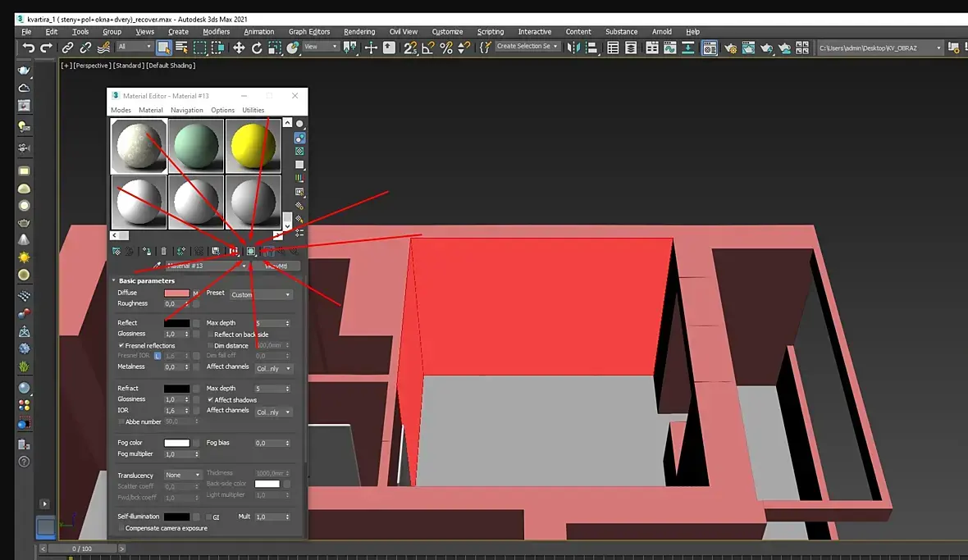Image resolution: width=968 pixels, height=560 pixels.
Task: Open the Preset Custom dropdown
Action: click(260, 294)
